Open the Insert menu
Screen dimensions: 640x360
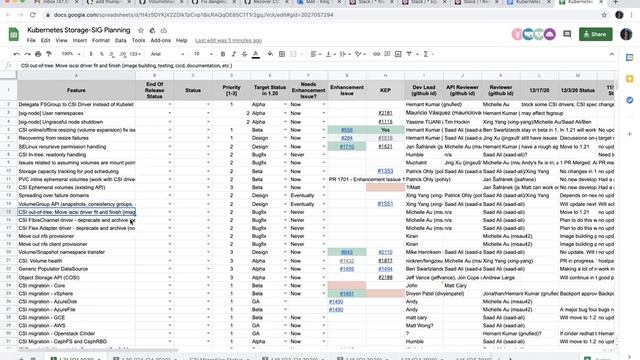pyautogui.click(x=80, y=40)
